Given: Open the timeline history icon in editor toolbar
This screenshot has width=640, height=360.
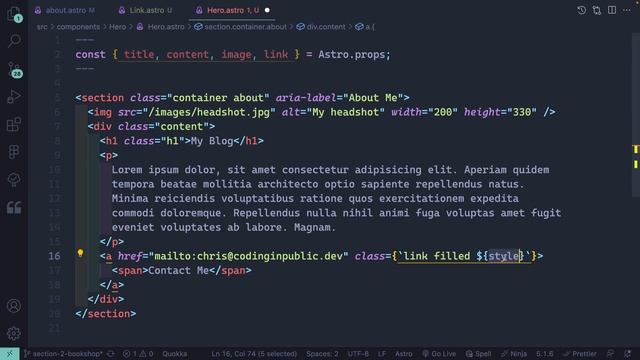Looking at the screenshot, I should (581, 10).
